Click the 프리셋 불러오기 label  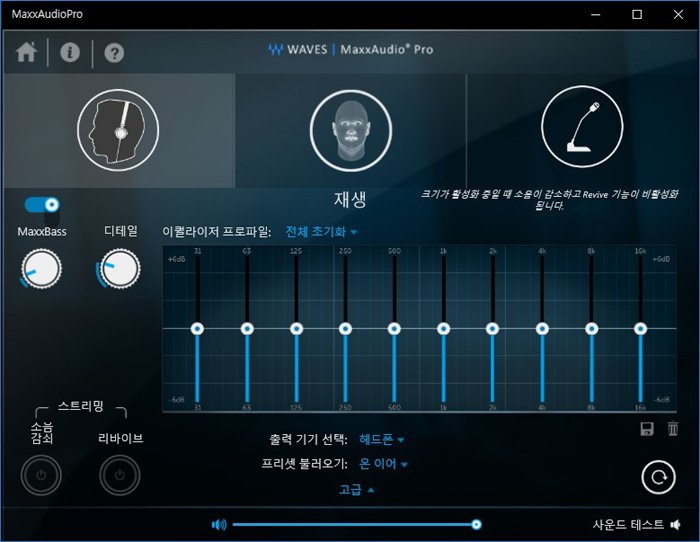click(304, 464)
